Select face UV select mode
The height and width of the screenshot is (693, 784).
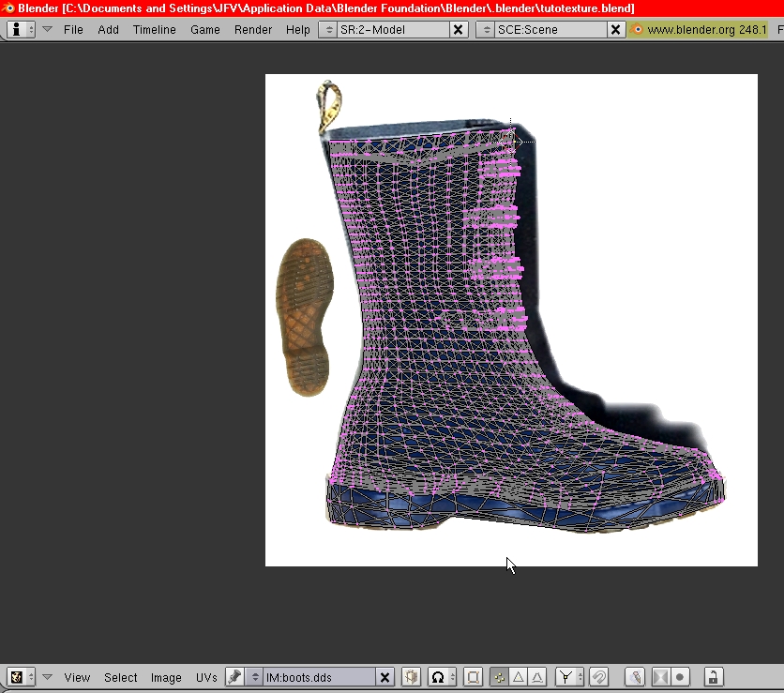point(519,677)
